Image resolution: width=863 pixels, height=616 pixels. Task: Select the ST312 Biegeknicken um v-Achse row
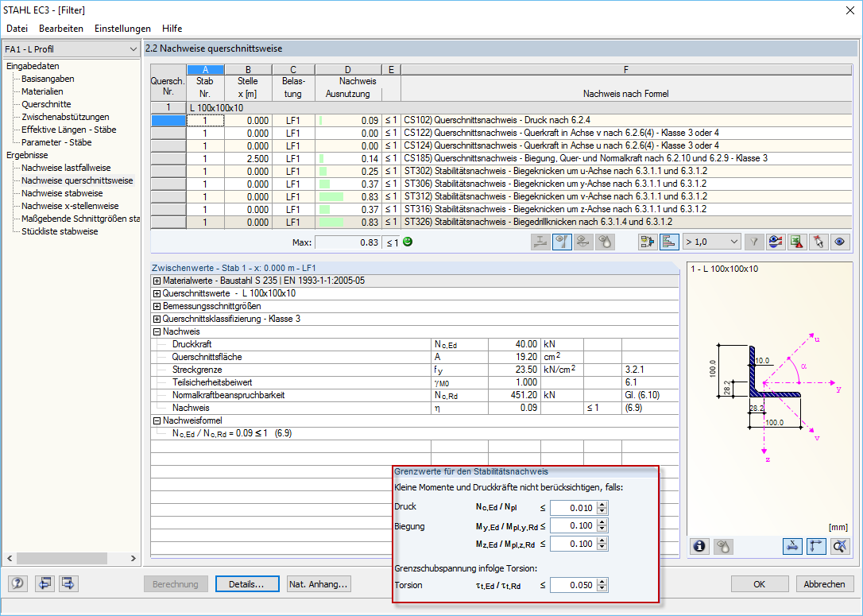point(501,196)
